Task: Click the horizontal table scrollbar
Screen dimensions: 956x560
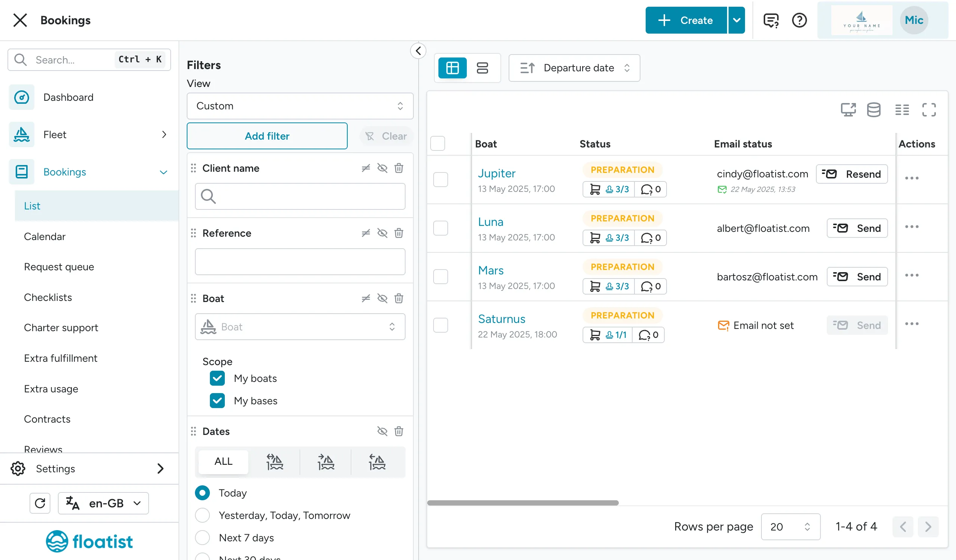Action: [523, 503]
